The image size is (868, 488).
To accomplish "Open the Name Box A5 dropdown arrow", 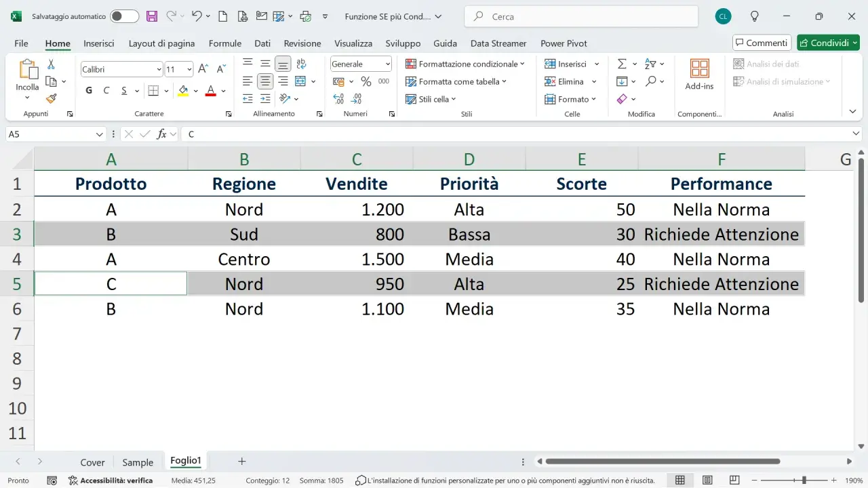I will 100,134.
